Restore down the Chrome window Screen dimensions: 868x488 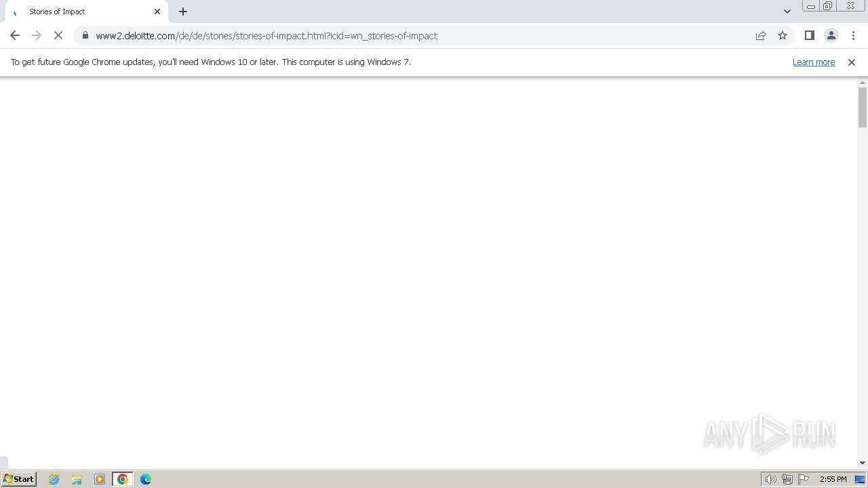coord(828,6)
